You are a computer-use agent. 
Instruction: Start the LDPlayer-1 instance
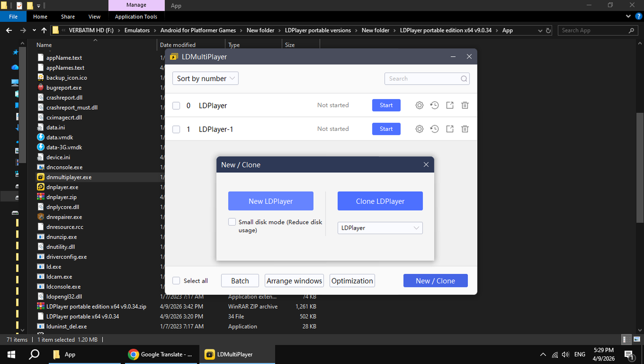point(386,129)
